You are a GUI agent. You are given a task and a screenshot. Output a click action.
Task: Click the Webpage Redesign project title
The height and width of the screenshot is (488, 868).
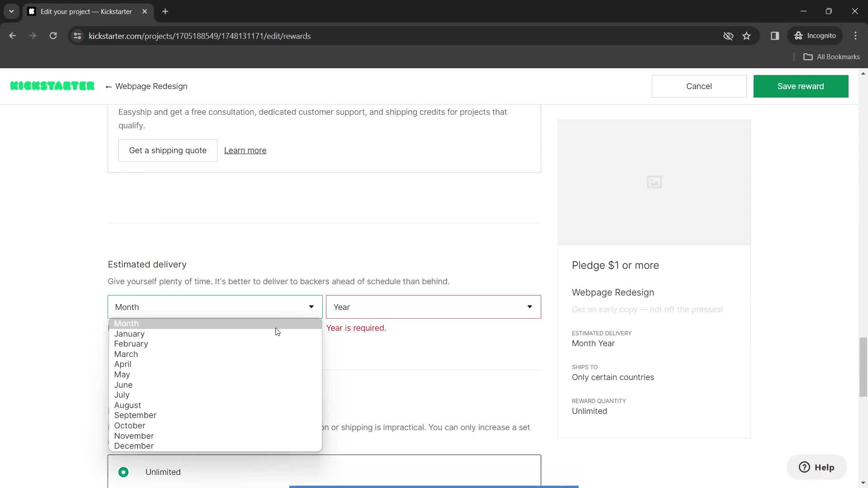click(151, 86)
